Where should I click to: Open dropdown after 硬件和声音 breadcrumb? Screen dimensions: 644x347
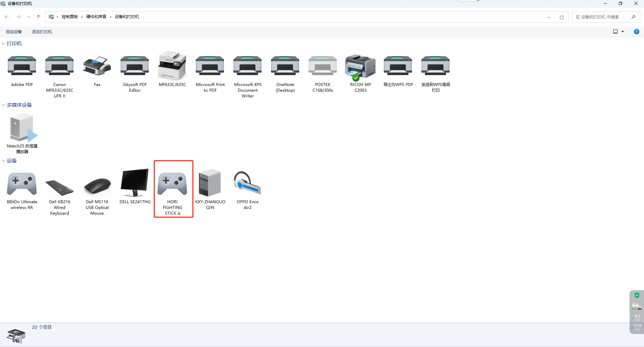110,17
